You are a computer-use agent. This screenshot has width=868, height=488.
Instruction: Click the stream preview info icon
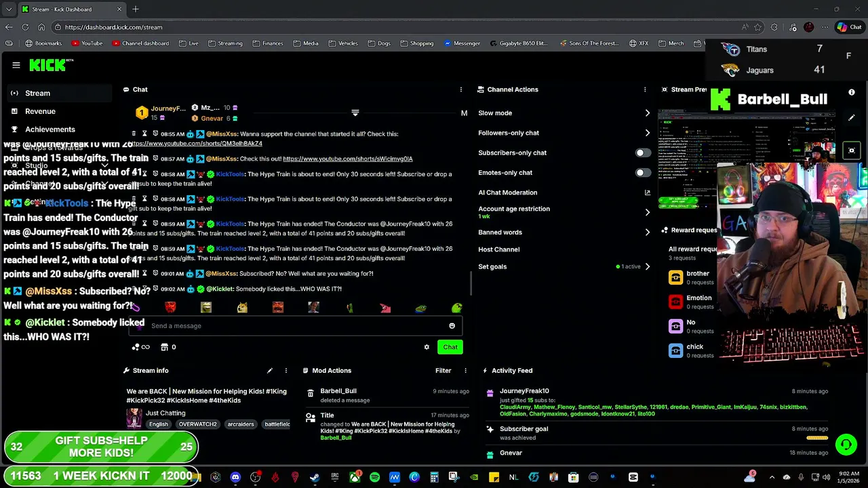[x=852, y=92]
